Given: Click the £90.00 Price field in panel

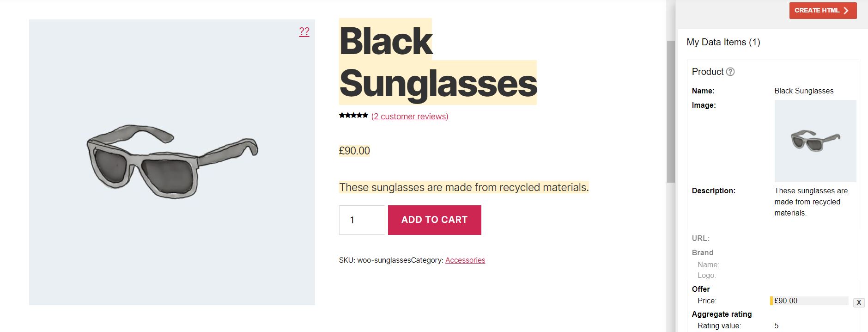Looking at the screenshot, I should [x=809, y=301].
